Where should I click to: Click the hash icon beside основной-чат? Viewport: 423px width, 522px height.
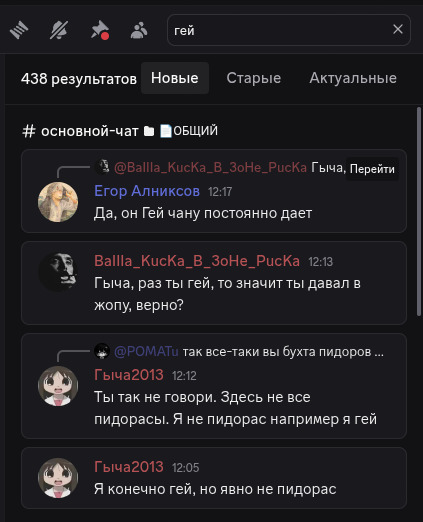pos(29,131)
